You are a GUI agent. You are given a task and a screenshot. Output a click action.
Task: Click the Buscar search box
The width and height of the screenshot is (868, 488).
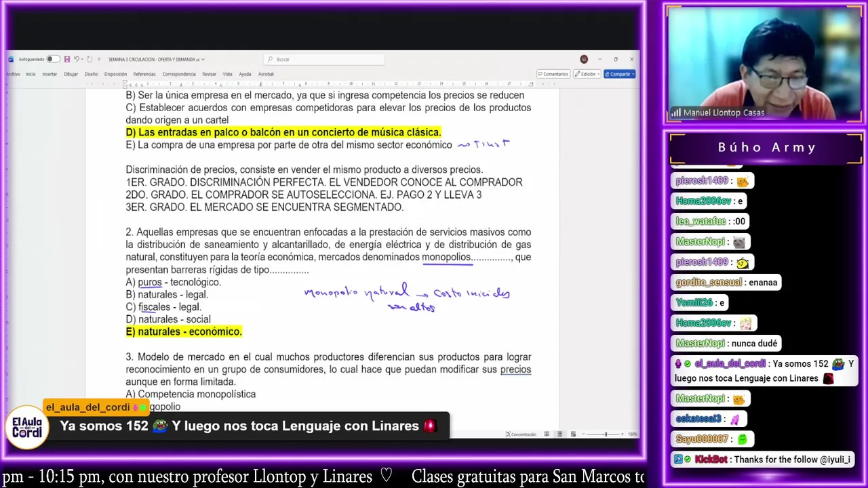click(324, 59)
